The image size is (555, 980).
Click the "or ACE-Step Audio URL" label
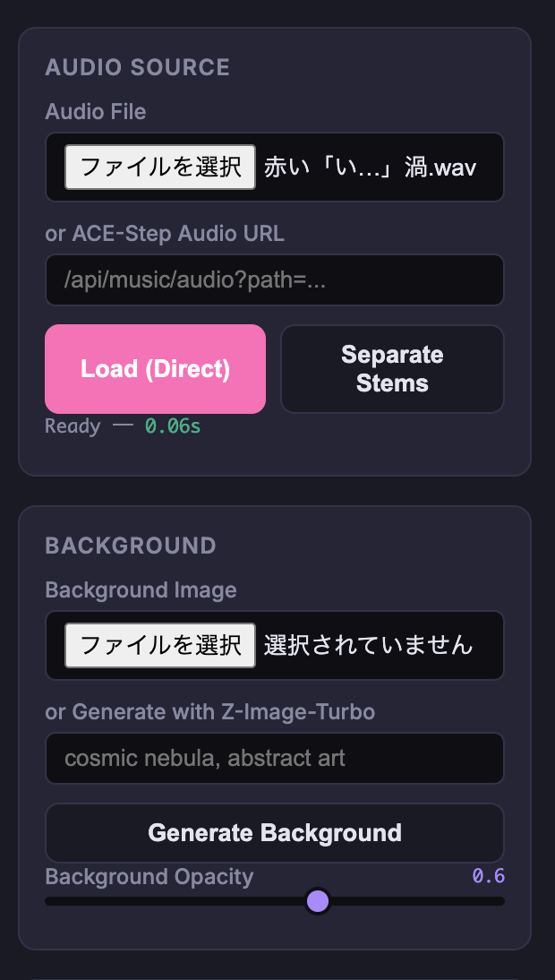[x=165, y=234]
